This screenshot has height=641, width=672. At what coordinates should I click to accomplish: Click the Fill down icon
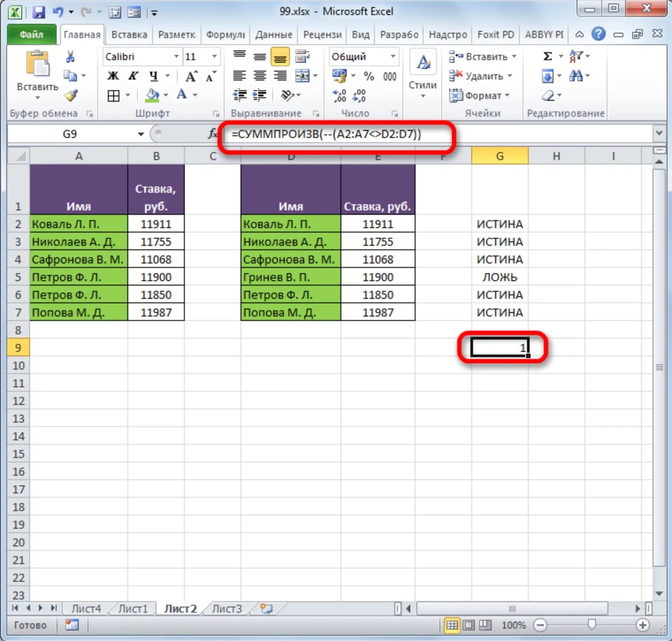coord(547,76)
